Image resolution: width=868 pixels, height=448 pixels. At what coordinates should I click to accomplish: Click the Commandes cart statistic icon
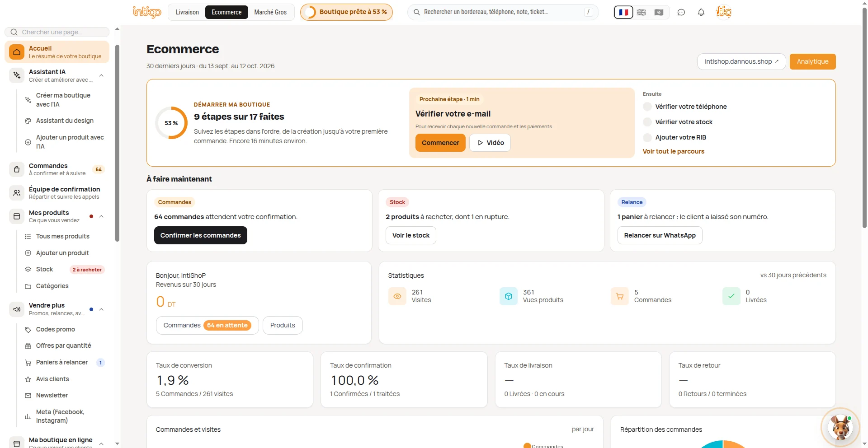620,296
